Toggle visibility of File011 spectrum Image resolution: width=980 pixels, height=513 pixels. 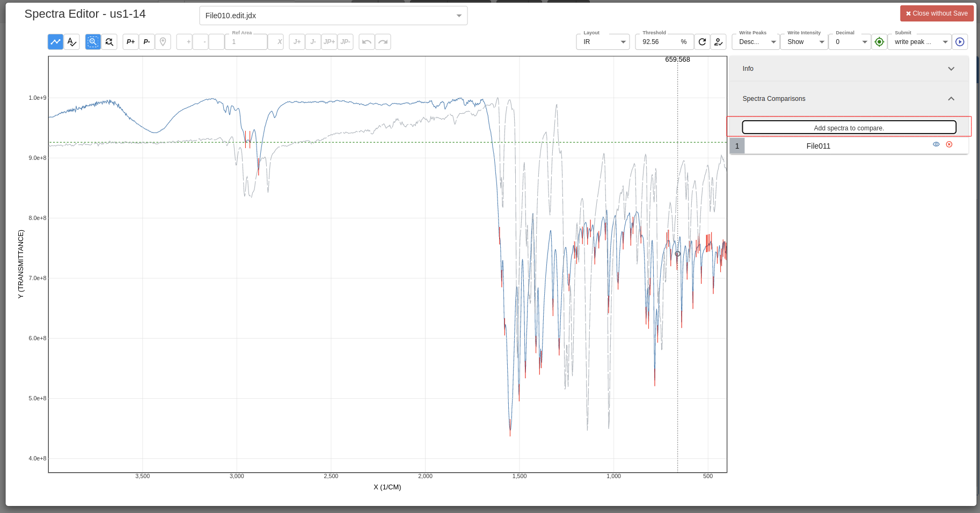pyautogui.click(x=936, y=144)
